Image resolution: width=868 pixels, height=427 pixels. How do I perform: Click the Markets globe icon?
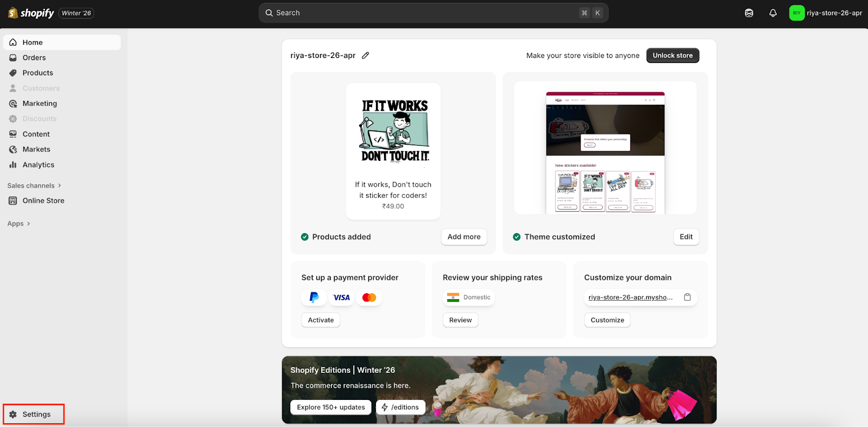13,150
